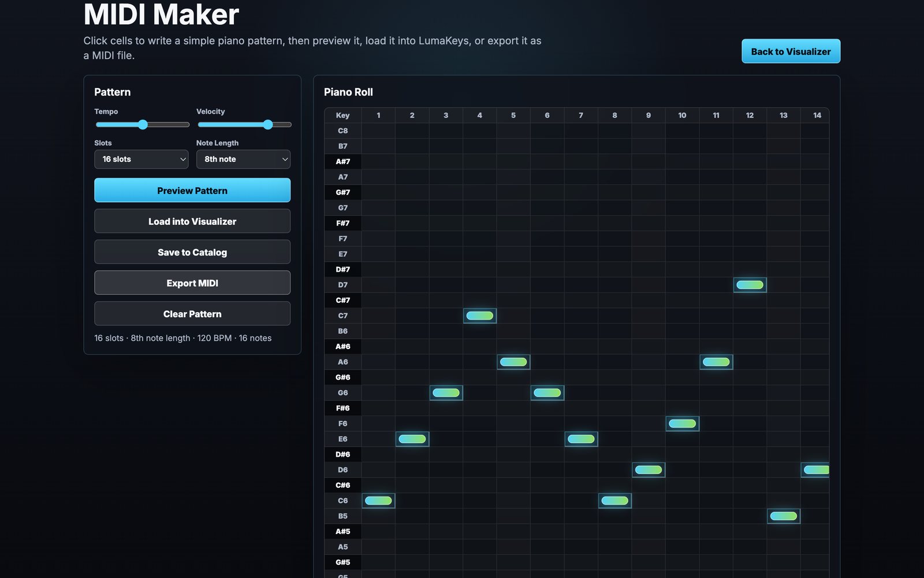
Task: Toggle the G6 note in slot 6
Action: pyautogui.click(x=547, y=392)
